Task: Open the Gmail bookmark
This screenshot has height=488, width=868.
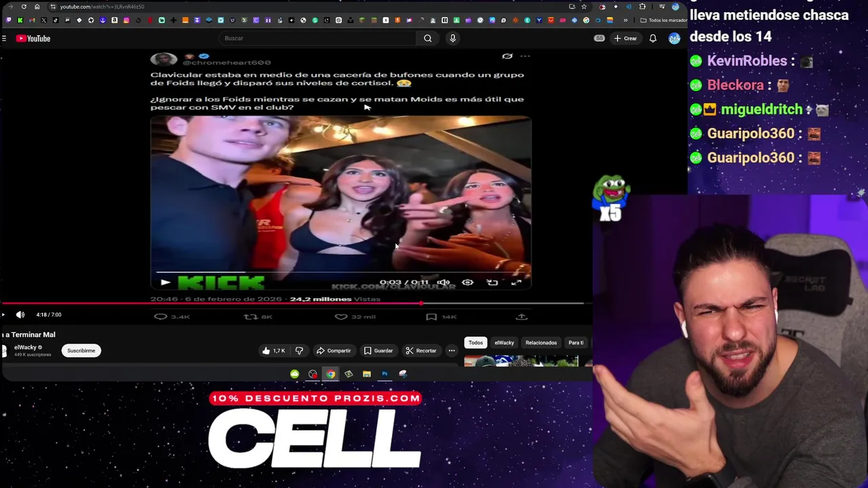Action: coord(32,20)
